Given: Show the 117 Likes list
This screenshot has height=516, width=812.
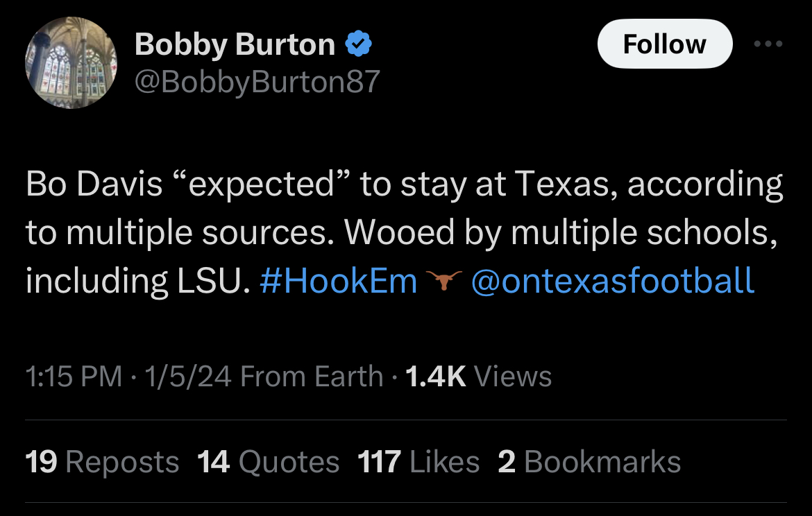Looking at the screenshot, I should pos(418,462).
